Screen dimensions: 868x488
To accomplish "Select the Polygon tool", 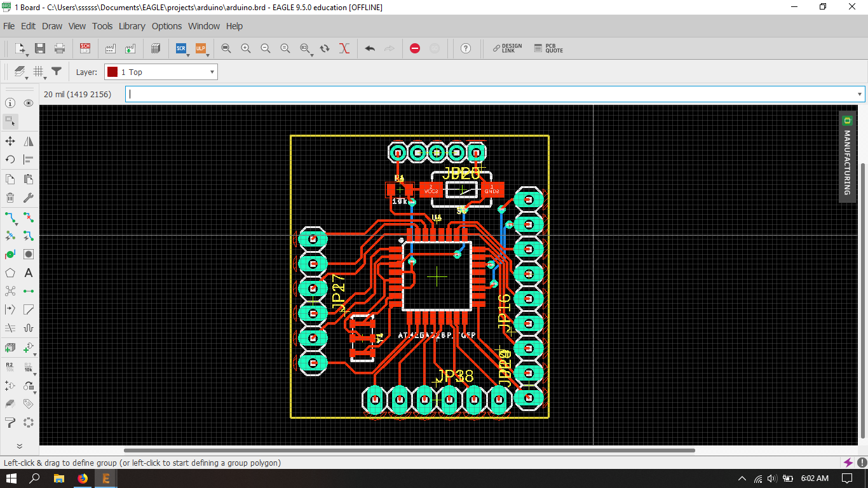I will coord(10,273).
